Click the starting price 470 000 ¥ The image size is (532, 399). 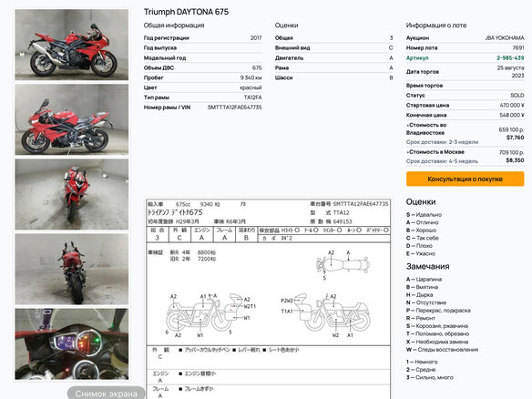click(512, 105)
